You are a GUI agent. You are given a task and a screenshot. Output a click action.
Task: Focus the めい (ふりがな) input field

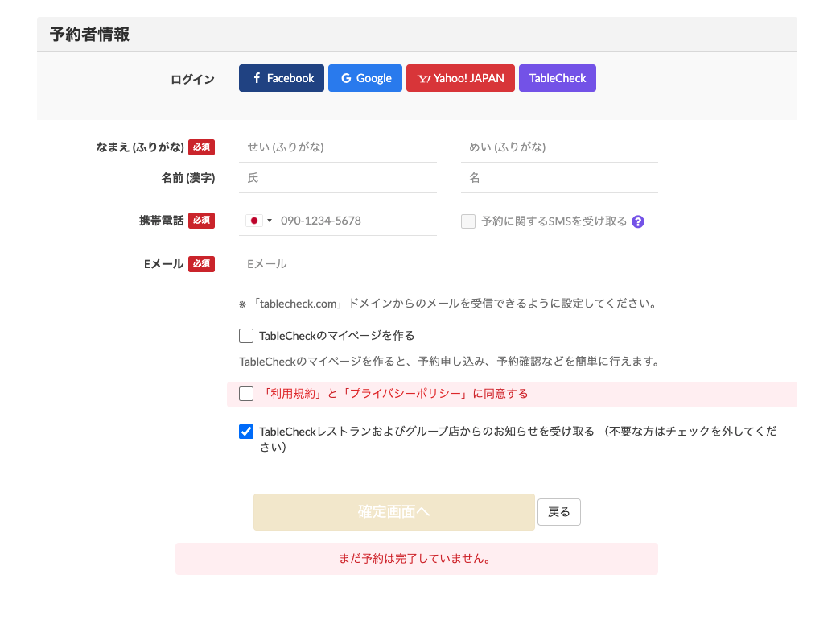(x=559, y=147)
